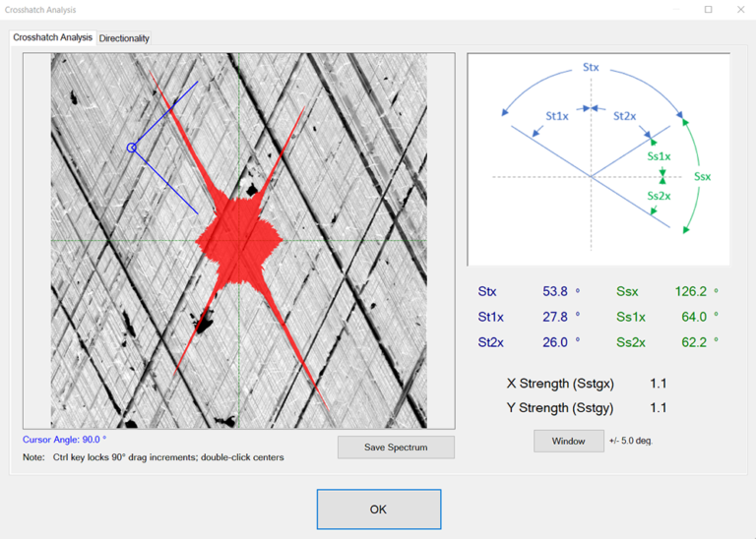Switch to the Directionality tab

coord(124,38)
